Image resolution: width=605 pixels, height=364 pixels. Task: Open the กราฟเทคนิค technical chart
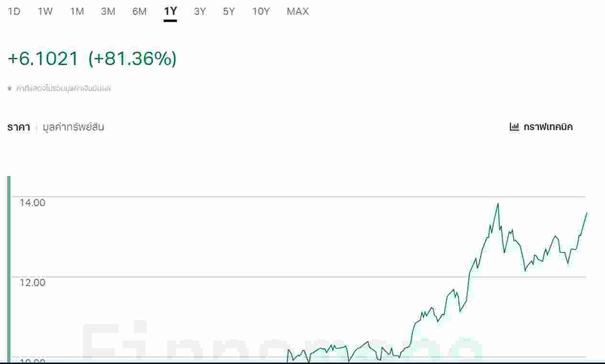(548, 127)
